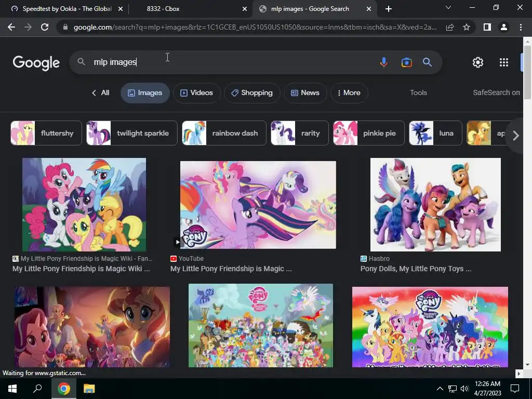Open Chrome profile icon
This screenshot has width=532, height=399.
click(x=504, y=27)
